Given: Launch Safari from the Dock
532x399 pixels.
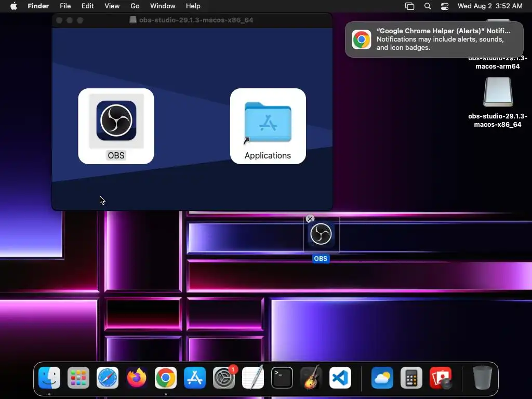Looking at the screenshot, I should [108, 378].
